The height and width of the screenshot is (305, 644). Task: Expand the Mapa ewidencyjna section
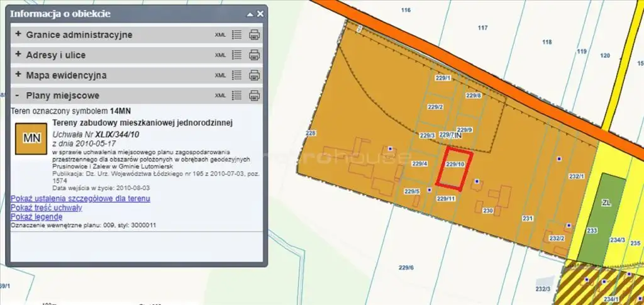(18, 75)
